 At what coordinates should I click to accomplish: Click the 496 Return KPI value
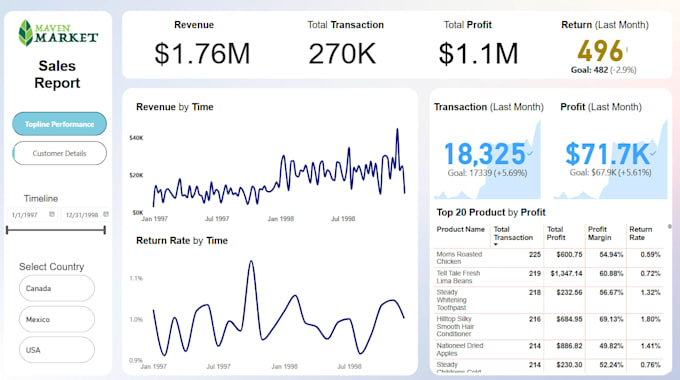(600, 51)
